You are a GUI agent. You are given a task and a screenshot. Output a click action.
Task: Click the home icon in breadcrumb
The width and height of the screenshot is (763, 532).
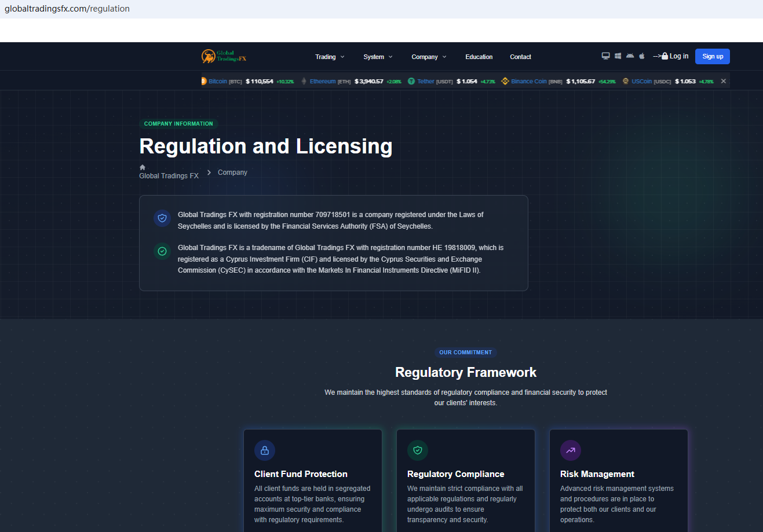pos(143,167)
